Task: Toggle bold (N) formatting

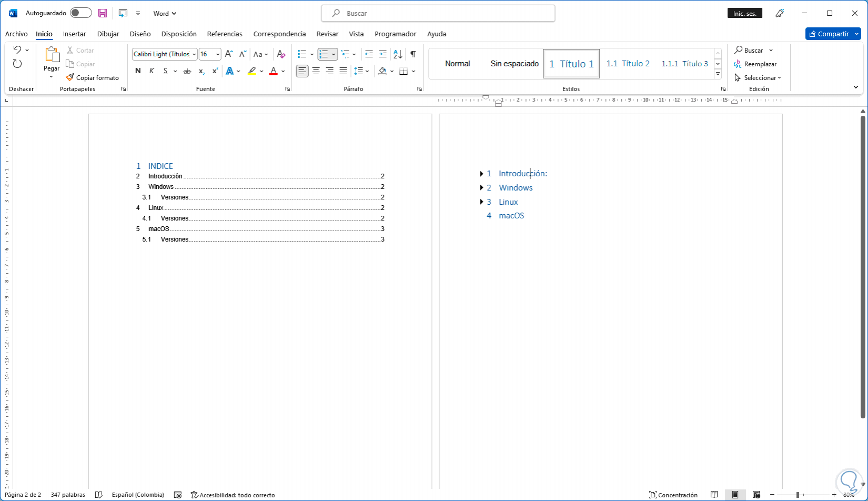Action: pos(138,71)
